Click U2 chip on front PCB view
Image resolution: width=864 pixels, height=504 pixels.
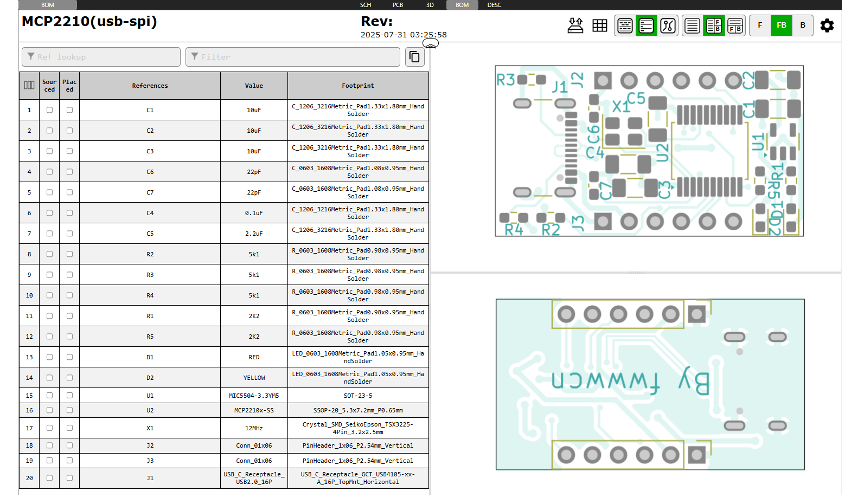pyautogui.click(x=709, y=151)
